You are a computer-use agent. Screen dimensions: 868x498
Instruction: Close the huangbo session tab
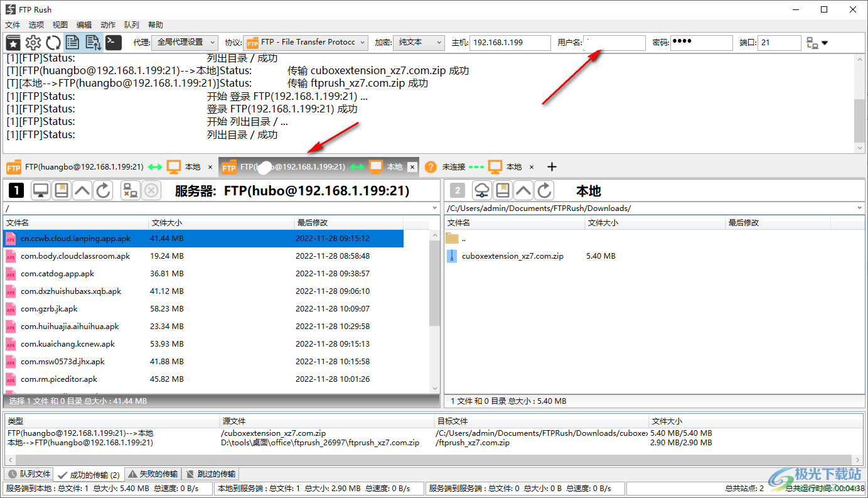[x=210, y=167]
